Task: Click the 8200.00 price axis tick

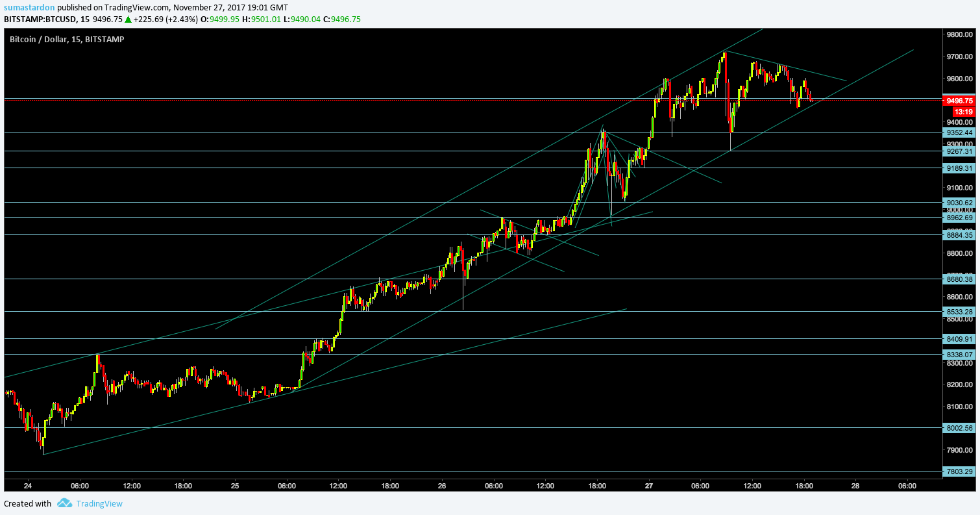Action: (960, 385)
